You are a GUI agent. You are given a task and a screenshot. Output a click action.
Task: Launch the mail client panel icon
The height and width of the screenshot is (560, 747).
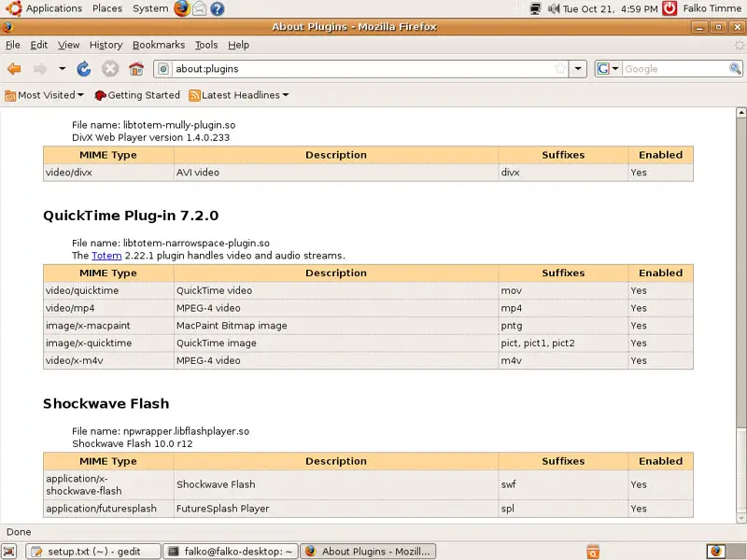pyautogui.click(x=200, y=8)
